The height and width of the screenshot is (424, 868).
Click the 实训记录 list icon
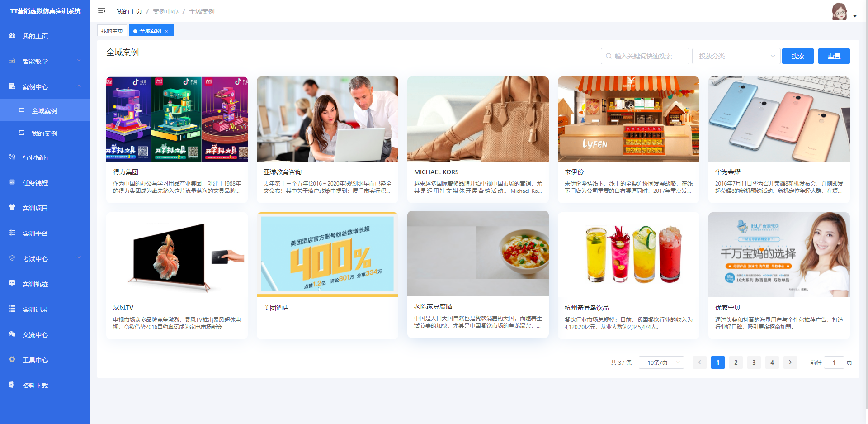pyautogui.click(x=12, y=309)
